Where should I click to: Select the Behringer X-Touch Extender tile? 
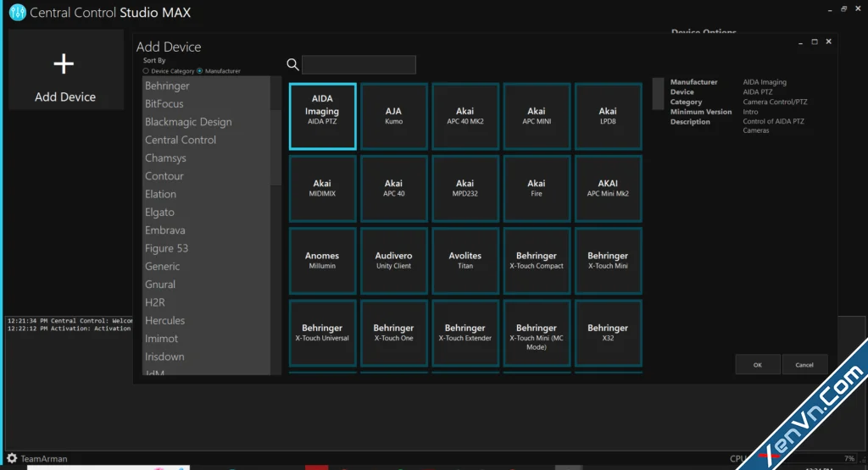[465, 334]
